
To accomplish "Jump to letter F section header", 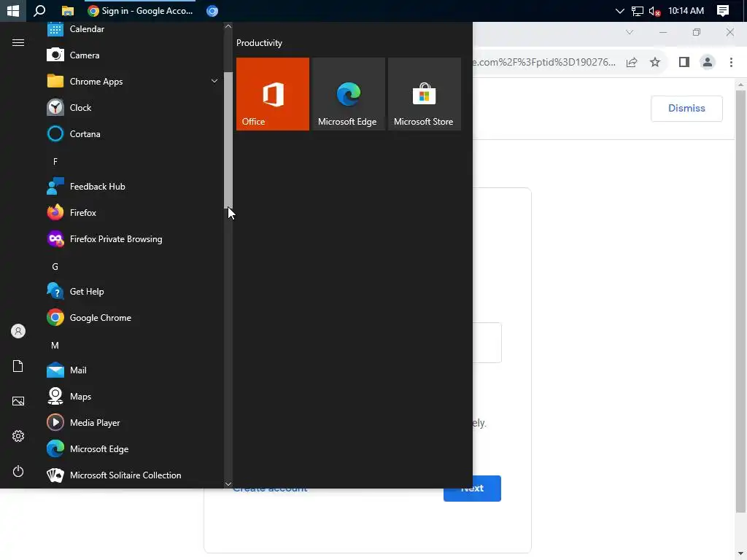I will (x=55, y=161).
